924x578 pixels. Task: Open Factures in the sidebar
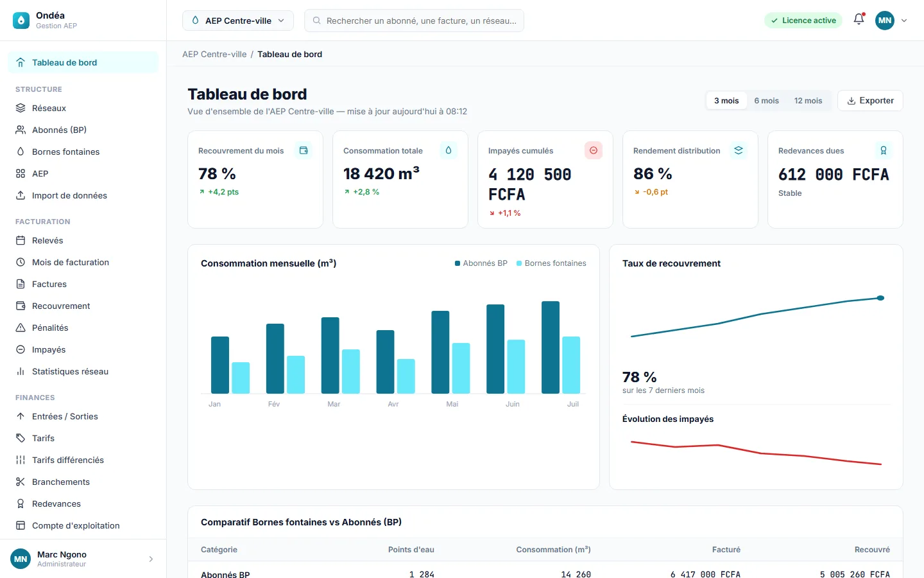(x=83, y=284)
